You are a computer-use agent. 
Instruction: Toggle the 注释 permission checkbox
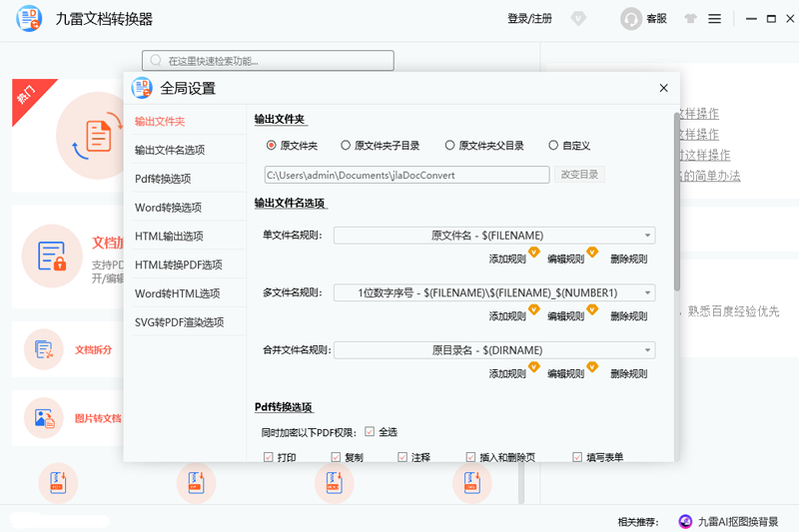(x=402, y=457)
